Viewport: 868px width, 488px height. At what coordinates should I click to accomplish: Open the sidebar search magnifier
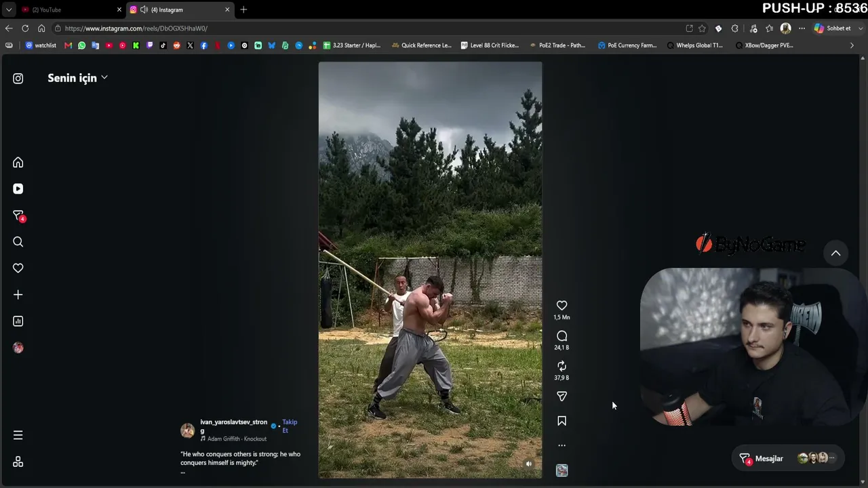click(x=18, y=242)
